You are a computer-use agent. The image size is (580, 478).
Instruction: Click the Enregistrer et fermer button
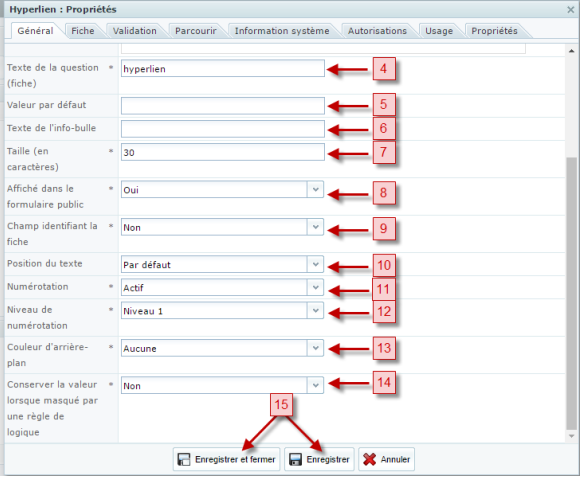[x=226, y=459]
